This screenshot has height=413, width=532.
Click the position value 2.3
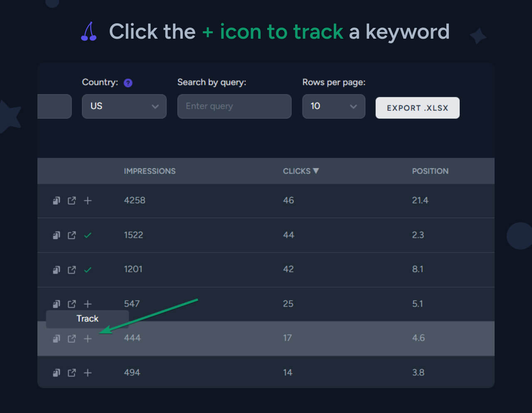pos(418,235)
